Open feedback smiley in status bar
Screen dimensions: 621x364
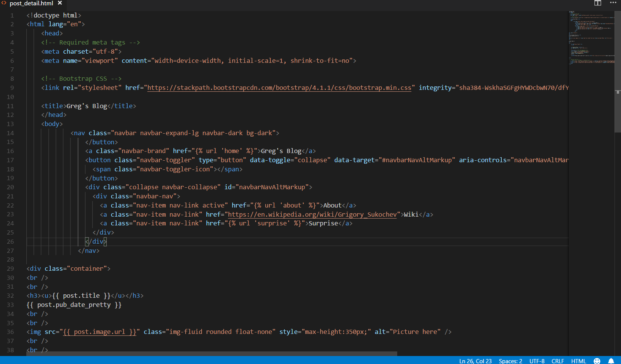(x=597, y=361)
